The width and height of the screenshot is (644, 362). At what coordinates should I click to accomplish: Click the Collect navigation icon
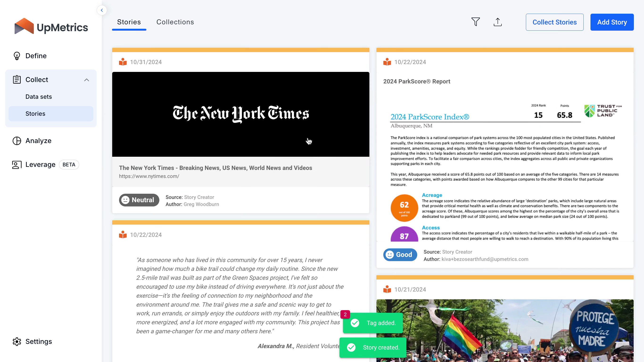[17, 80]
